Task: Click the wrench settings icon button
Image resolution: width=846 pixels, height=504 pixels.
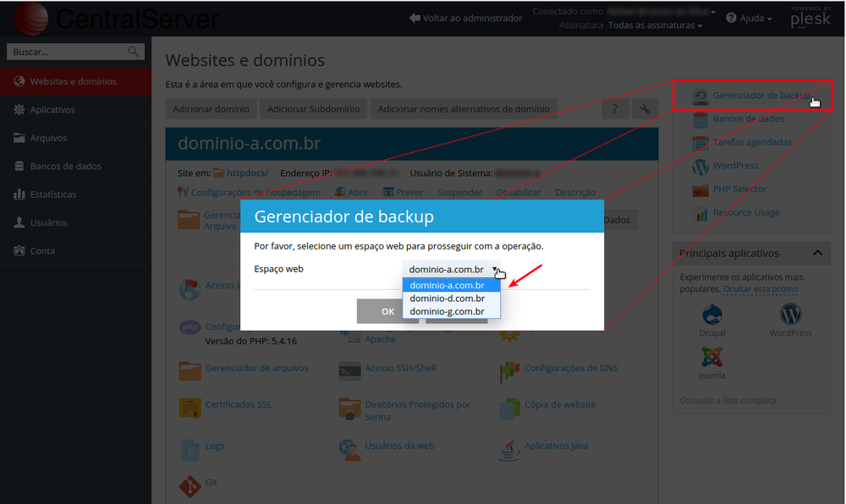Action: coord(645,109)
